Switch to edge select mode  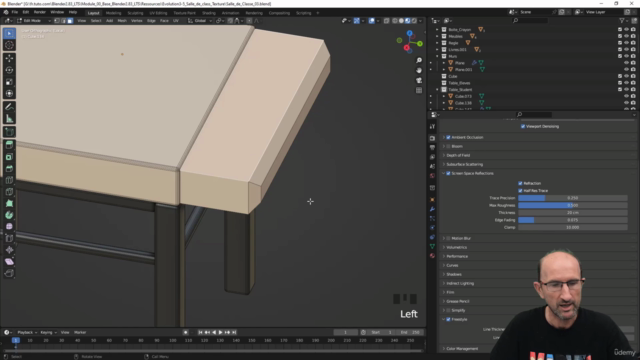pos(63,20)
